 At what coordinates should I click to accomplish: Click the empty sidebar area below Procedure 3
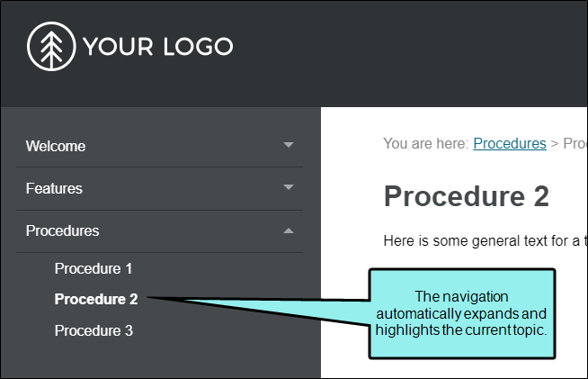(x=161, y=359)
